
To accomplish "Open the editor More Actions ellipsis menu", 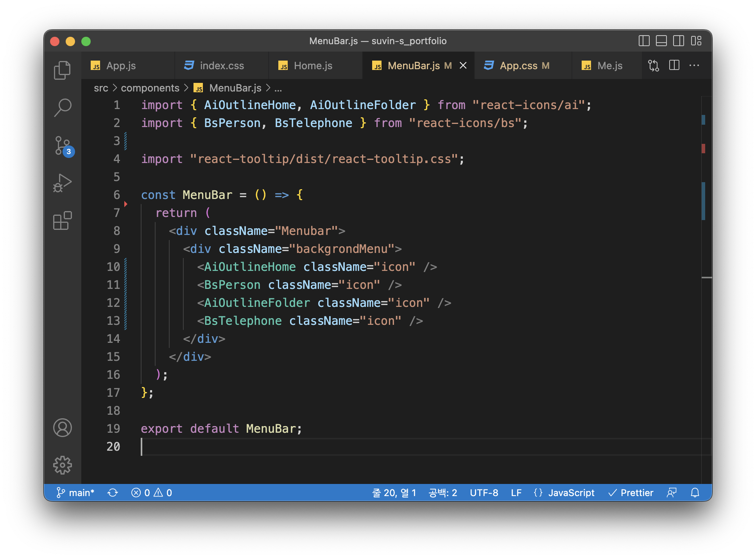I will coord(694,65).
